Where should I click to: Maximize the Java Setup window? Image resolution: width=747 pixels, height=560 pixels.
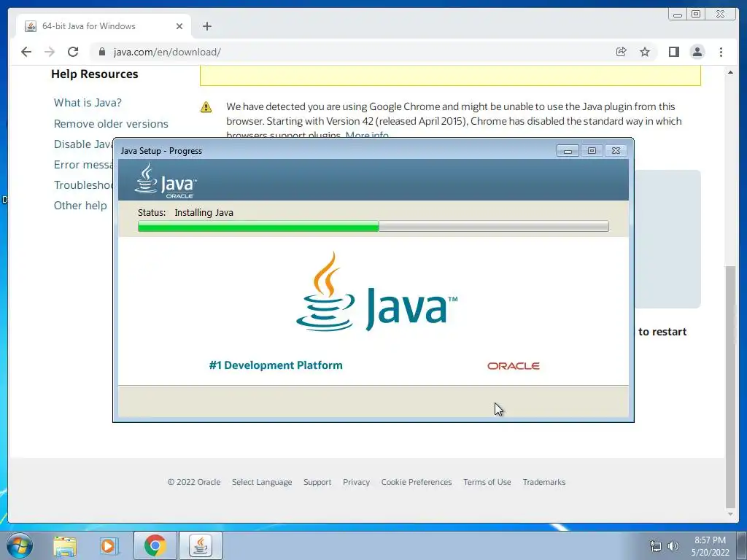tap(592, 150)
